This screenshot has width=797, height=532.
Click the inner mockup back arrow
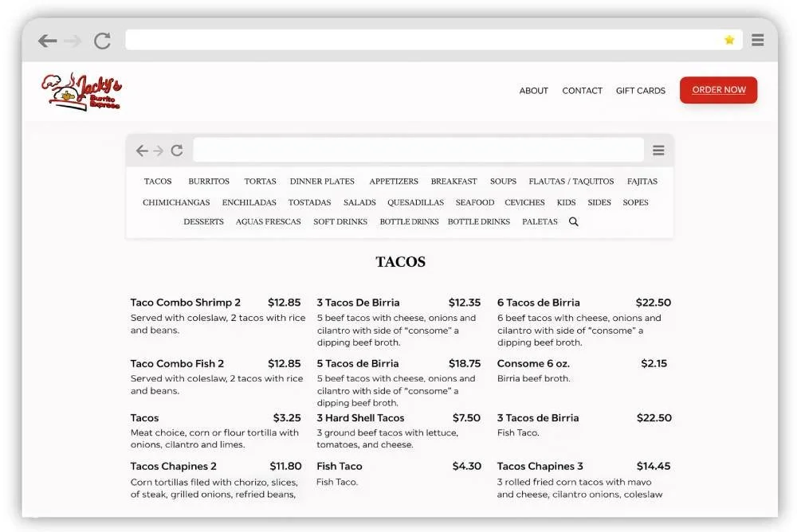pos(142,151)
